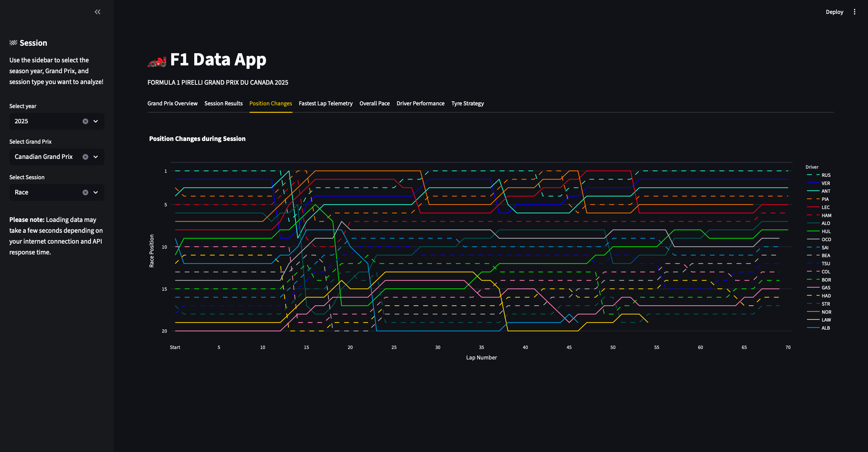Clear the selected year 2025
Viewport: 868px width, 452px height.
85,121
